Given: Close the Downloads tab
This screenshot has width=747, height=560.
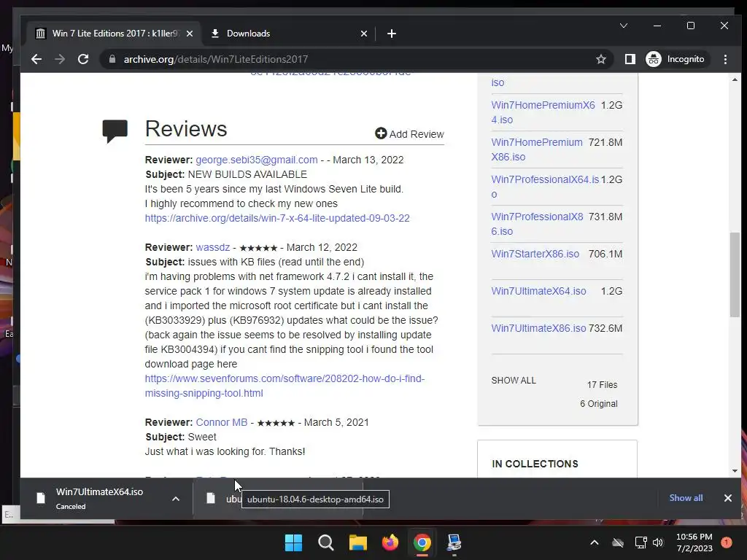Looking at the screenshot, I should click(364, 34).
